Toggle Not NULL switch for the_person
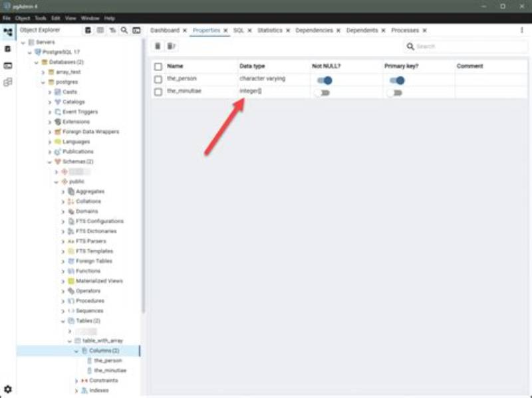 point(325,80)
